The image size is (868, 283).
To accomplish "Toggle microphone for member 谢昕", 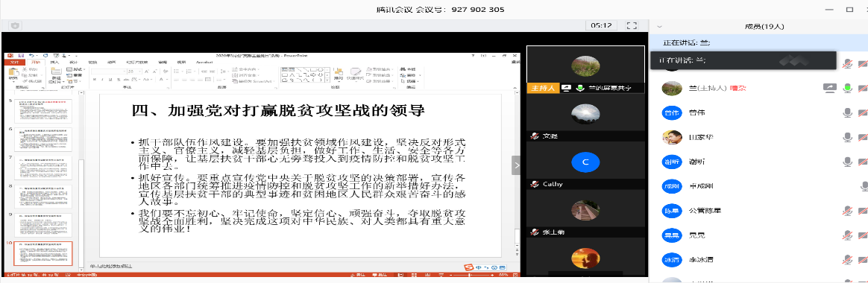I will coord(847,162).
